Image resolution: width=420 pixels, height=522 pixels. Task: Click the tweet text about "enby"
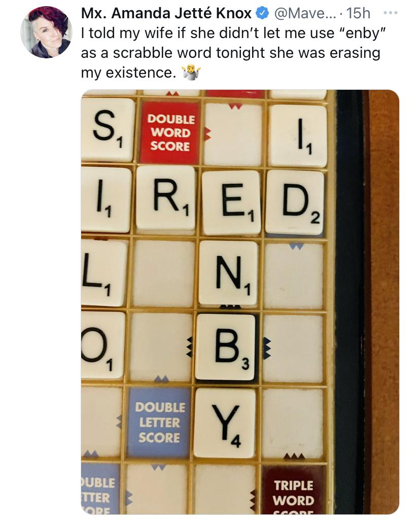[231, 53]
